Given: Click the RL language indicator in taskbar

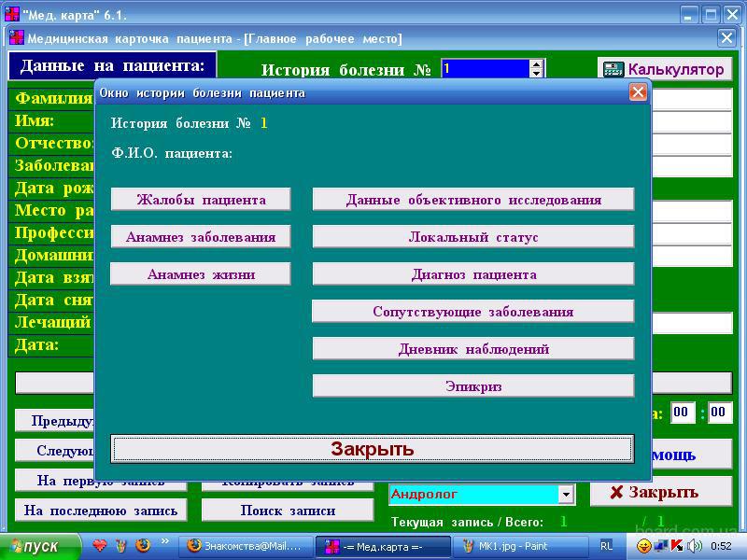Looking at the screenshot, I should [607, 545].
